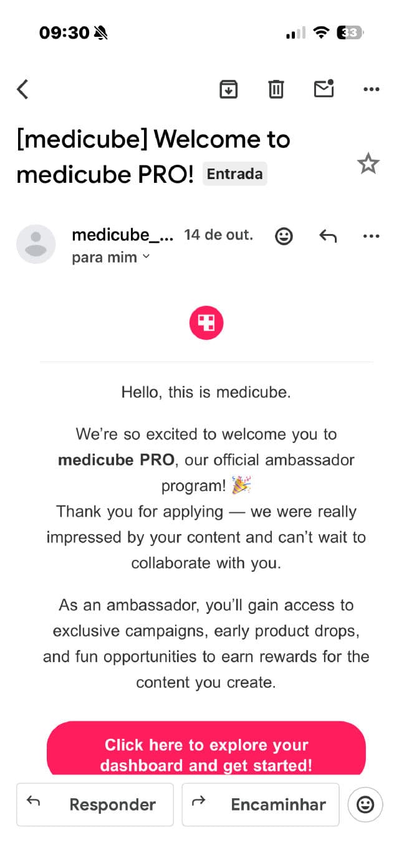Image resolution: width=399 pixels, height=868 pixels.
Task: Open sender row three-dot options menu
Action: point(371,236)
